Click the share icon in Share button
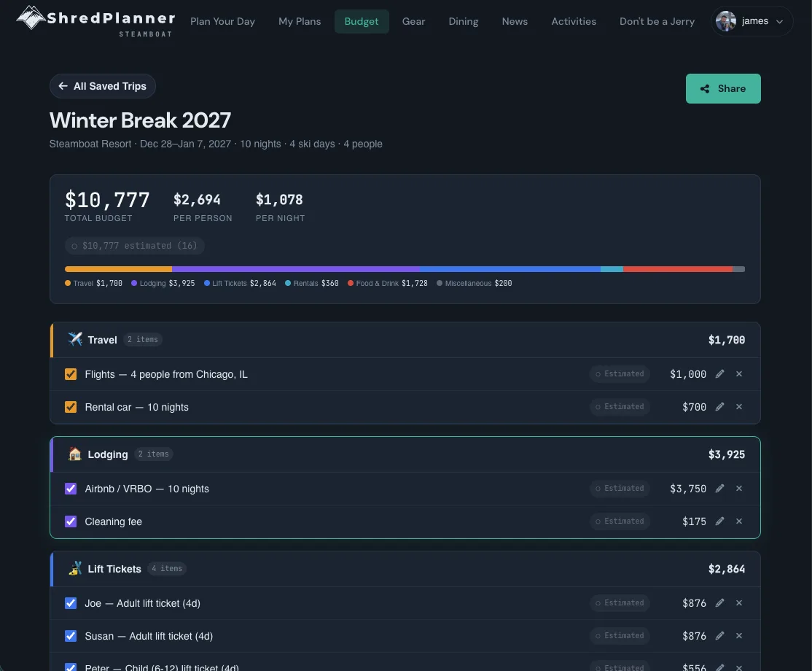812x671 pixels. [705, 88]
